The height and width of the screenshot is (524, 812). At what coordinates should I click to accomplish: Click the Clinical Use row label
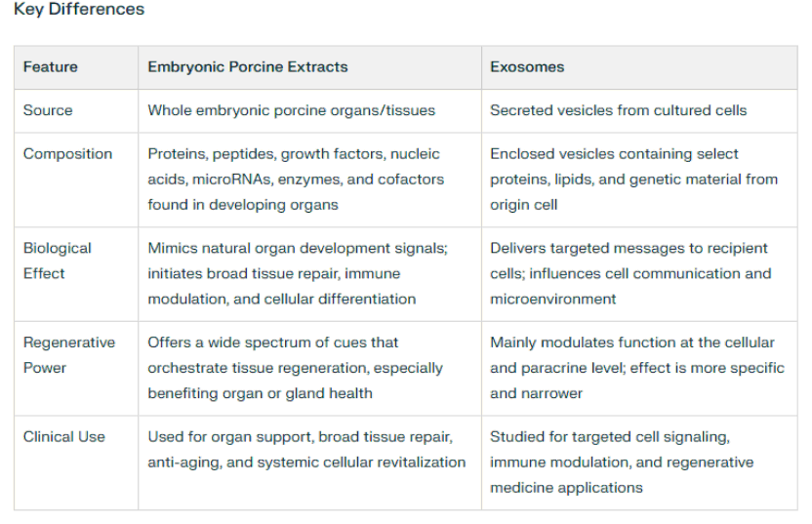(64, 437)
